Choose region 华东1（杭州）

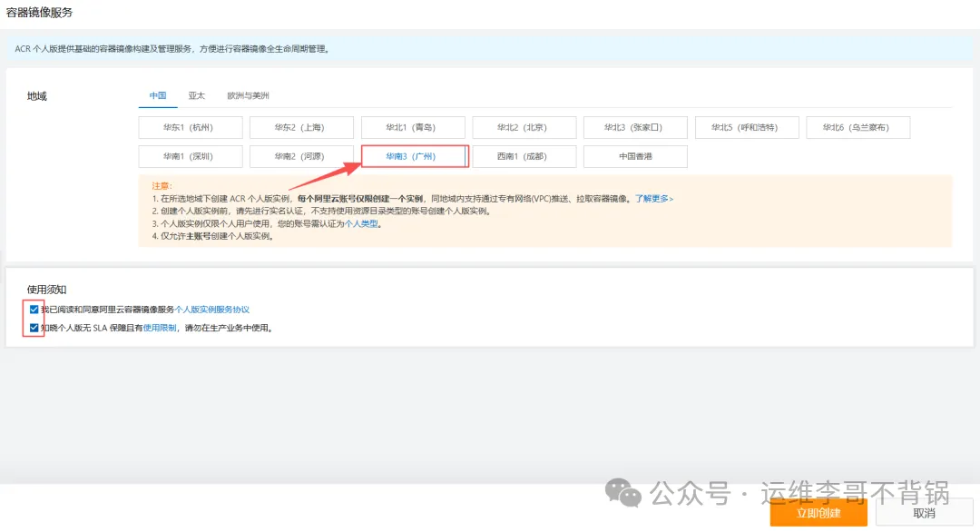(191, 128)
